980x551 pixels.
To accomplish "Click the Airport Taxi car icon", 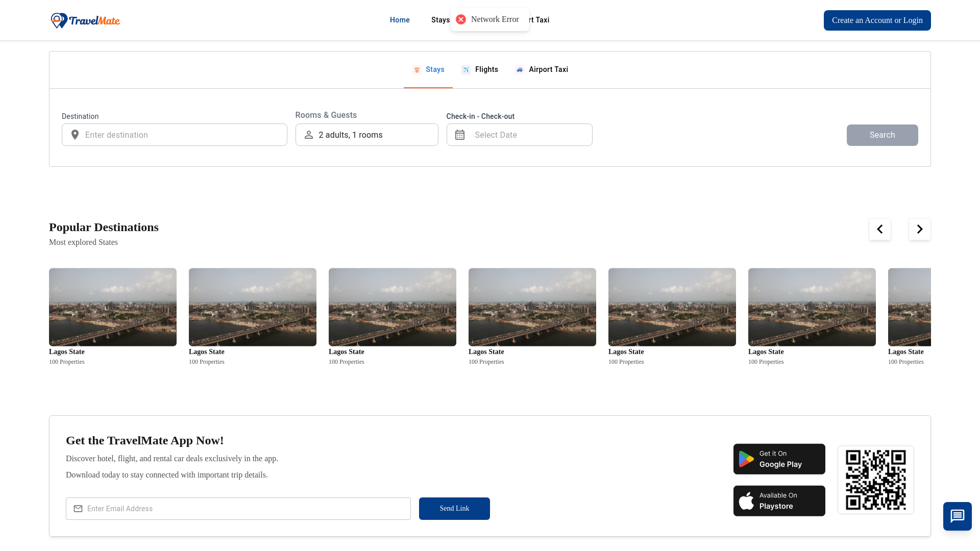I will (520, 70).
